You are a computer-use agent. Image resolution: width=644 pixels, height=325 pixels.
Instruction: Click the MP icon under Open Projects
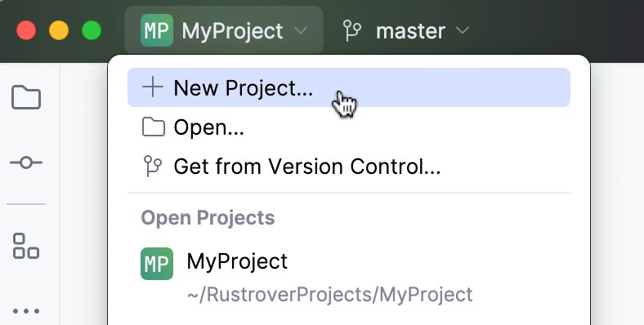157,264
